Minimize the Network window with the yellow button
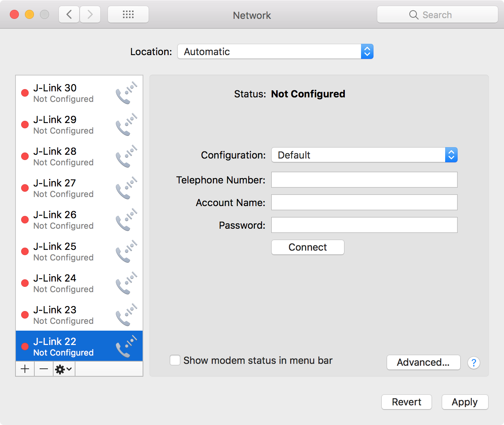This screenshot has height=425, width=504. coord(29,14)
